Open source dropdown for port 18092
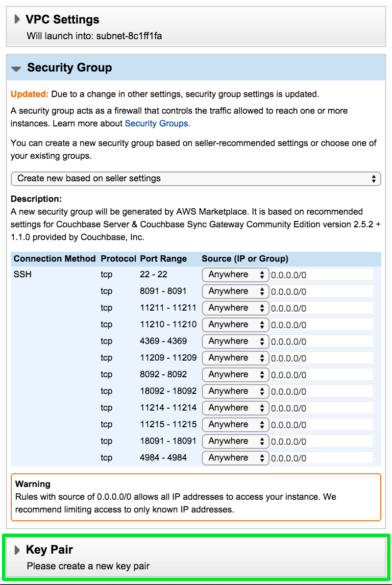This screenshot has width=392, height=585. [235, 391]
